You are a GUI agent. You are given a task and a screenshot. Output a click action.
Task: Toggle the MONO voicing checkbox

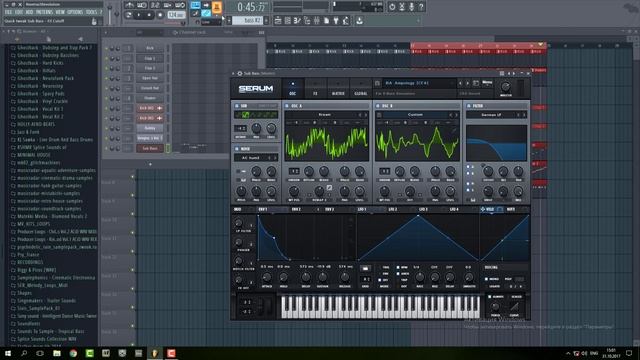(487, 279)
